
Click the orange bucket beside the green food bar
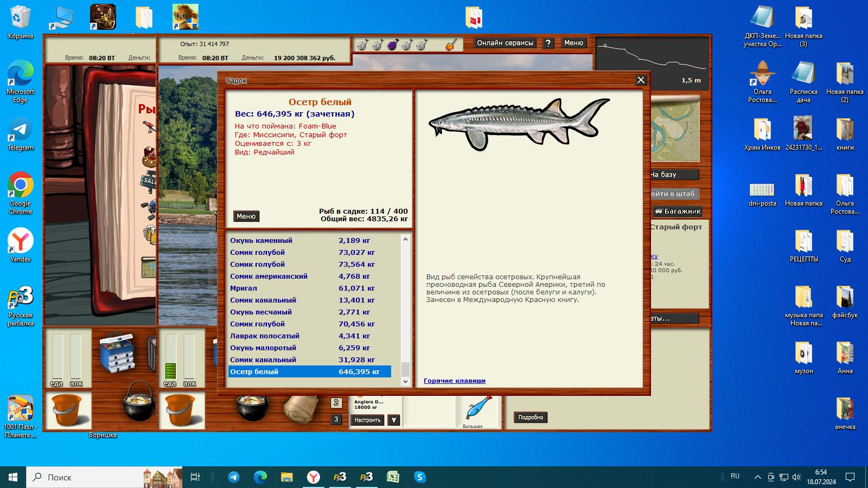[x=180, y=409]
